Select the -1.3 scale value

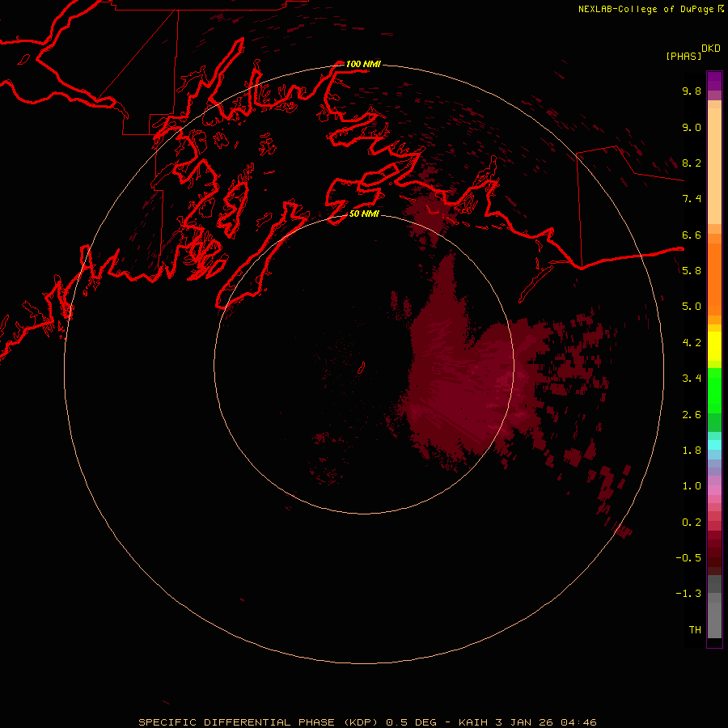[x=688, y=594]
